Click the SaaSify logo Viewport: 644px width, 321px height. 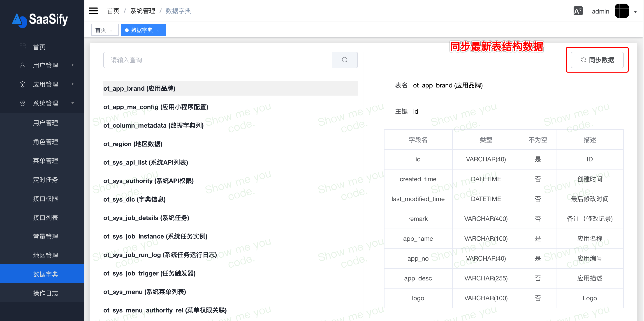click(40, 20)
